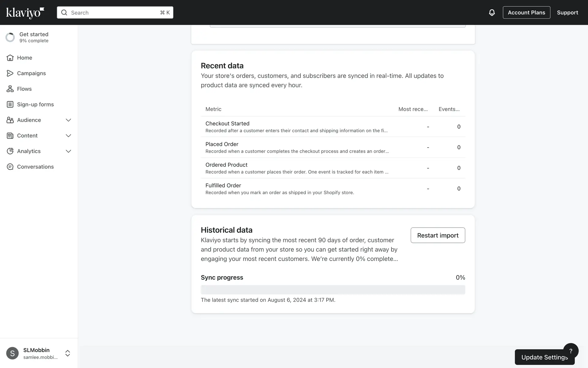Expand the Analytics section chevron
This screenshot has height=368, width=588.
pyautogui.click(x=68, y=151)
